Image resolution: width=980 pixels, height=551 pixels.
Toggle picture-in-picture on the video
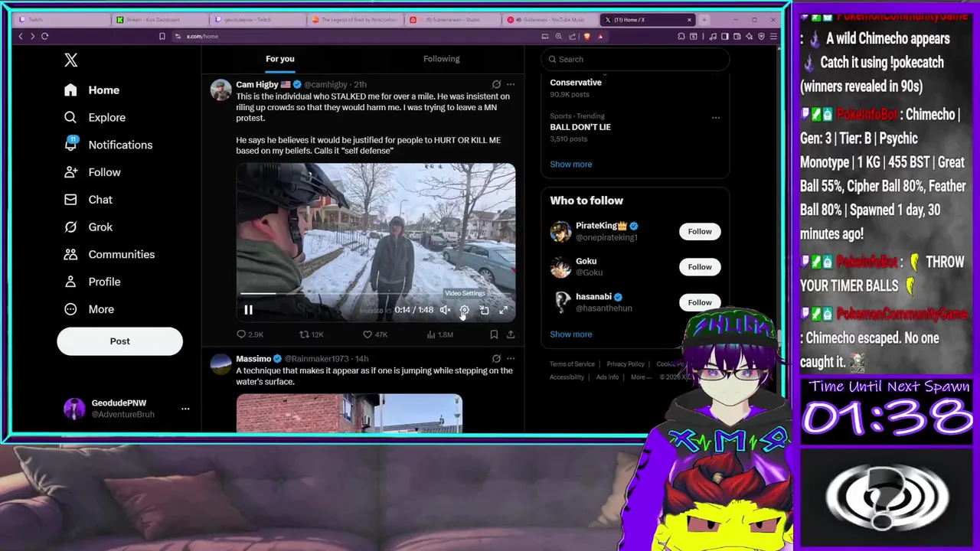click(484, 310)
